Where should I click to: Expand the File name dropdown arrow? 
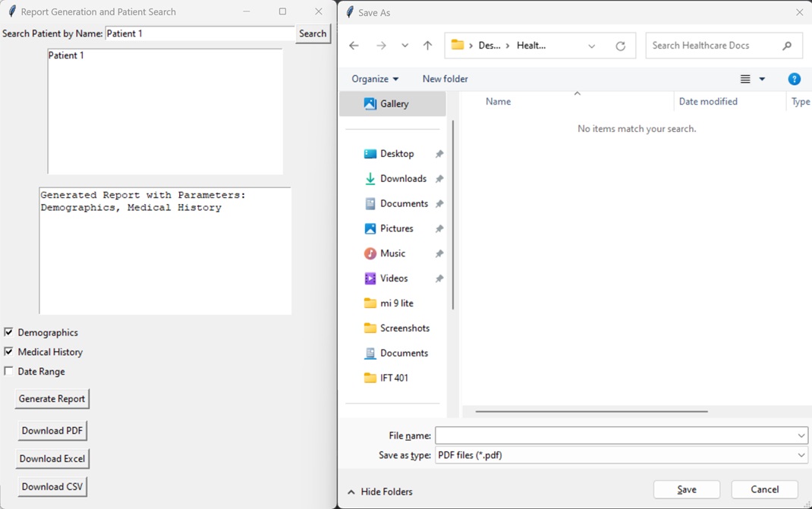pyautogui.click(x=801, y=435)
